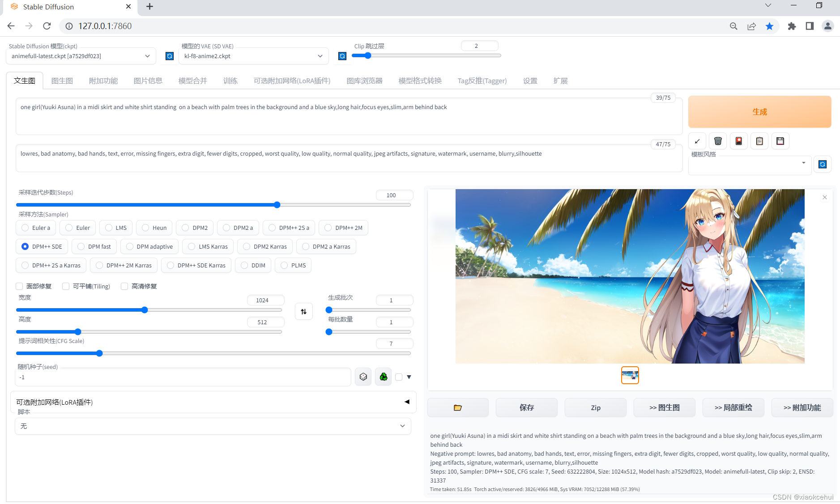
Task: Switch to the 附加功能 tab
Action: [x=103, y=80]
